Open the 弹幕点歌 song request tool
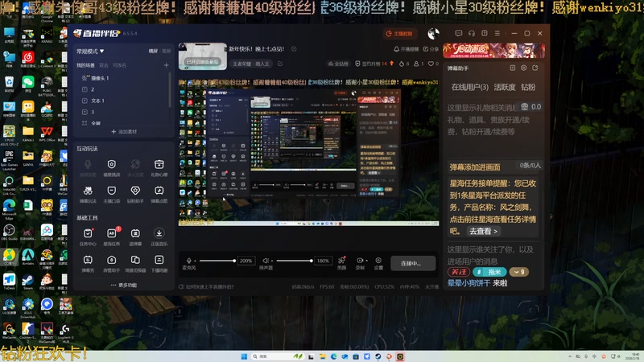This screenshot has width=644, height=362. coord(159,194)
